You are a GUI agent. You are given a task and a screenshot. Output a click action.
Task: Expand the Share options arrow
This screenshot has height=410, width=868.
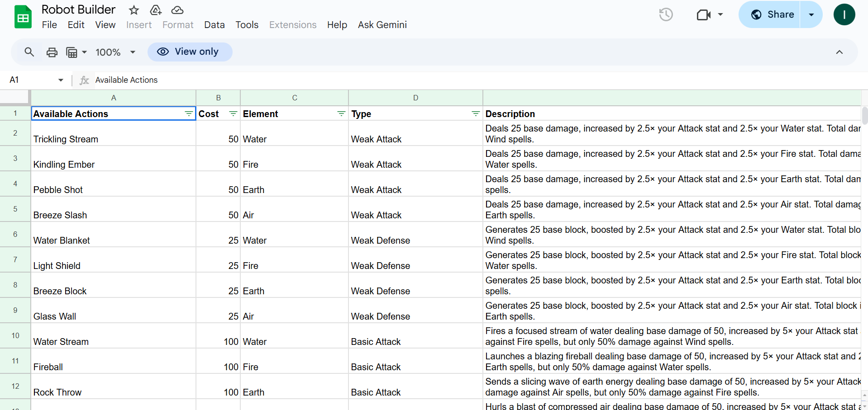tap(811, 14)
